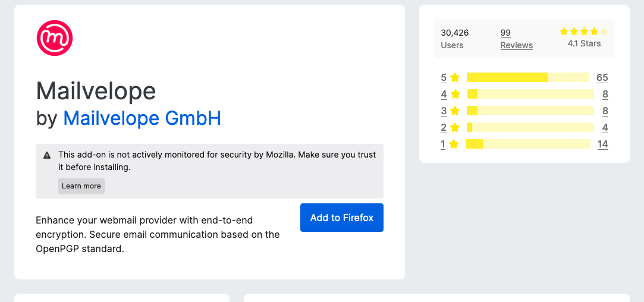Click the star icon next to 1 rating
Screen dimensions: 644x302
pos(454,144)
